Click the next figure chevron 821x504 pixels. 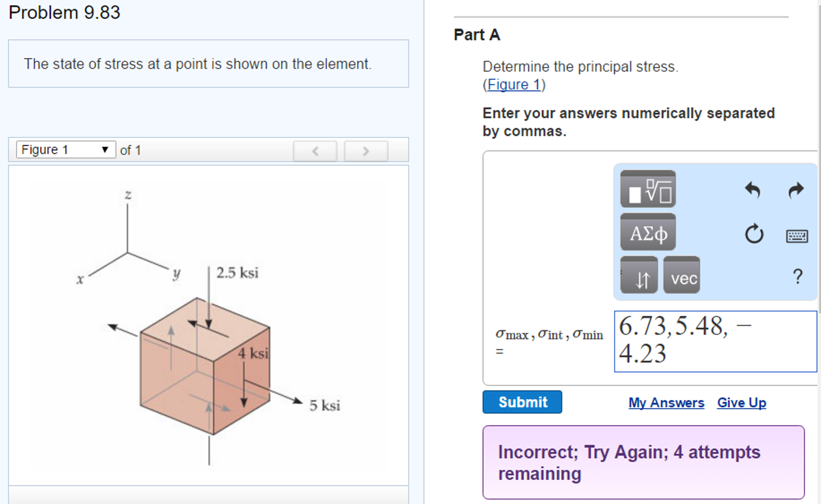click(366, 151)
